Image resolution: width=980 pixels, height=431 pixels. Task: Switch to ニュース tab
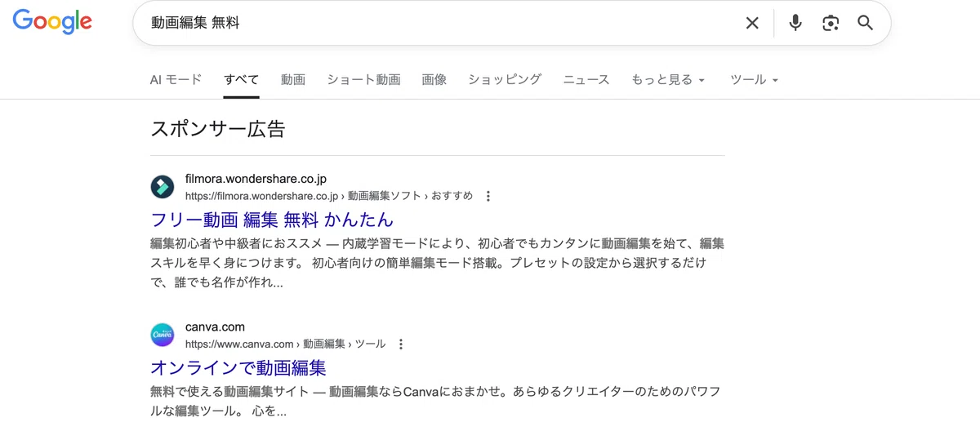tap(586, 79)
